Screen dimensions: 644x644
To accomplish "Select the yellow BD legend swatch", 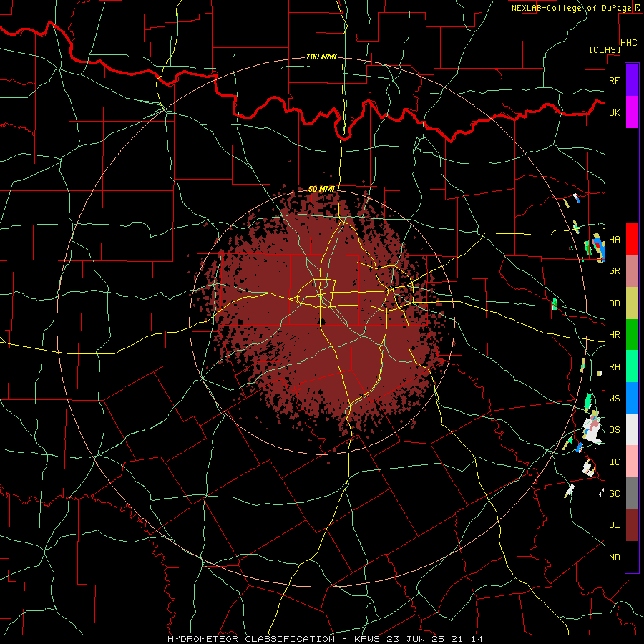I will pos(632,303).
